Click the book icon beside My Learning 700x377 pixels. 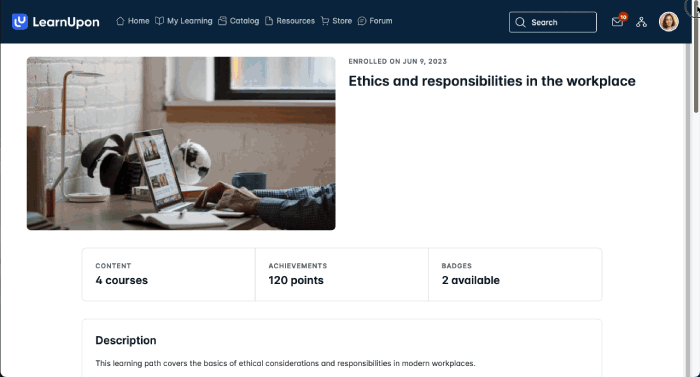click(159, 21)
